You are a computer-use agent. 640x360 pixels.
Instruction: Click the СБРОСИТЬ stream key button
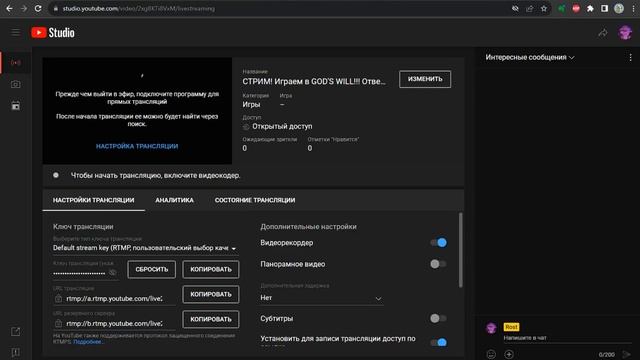click(151, 269)
